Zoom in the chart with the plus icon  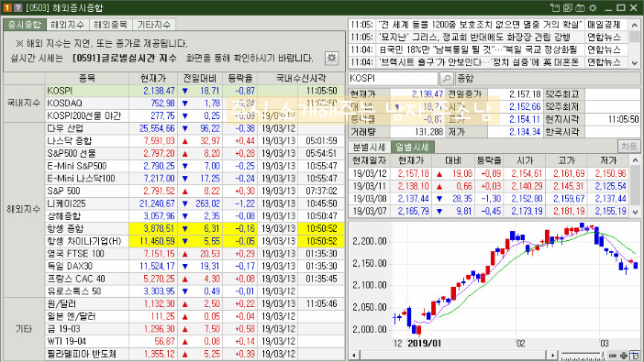(x=624, y=356)
